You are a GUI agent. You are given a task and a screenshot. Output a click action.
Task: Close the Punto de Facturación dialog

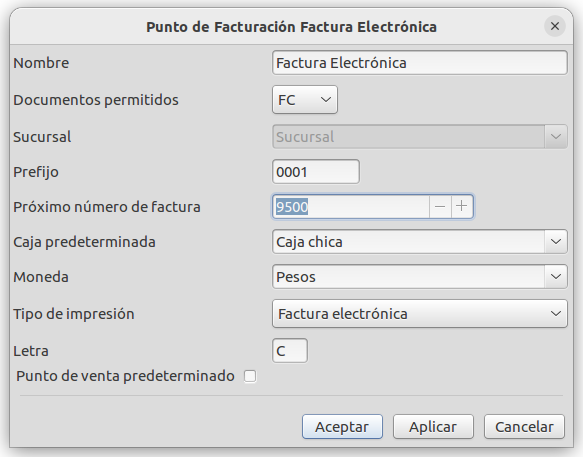pyautogui.click(x=555, y=26)
